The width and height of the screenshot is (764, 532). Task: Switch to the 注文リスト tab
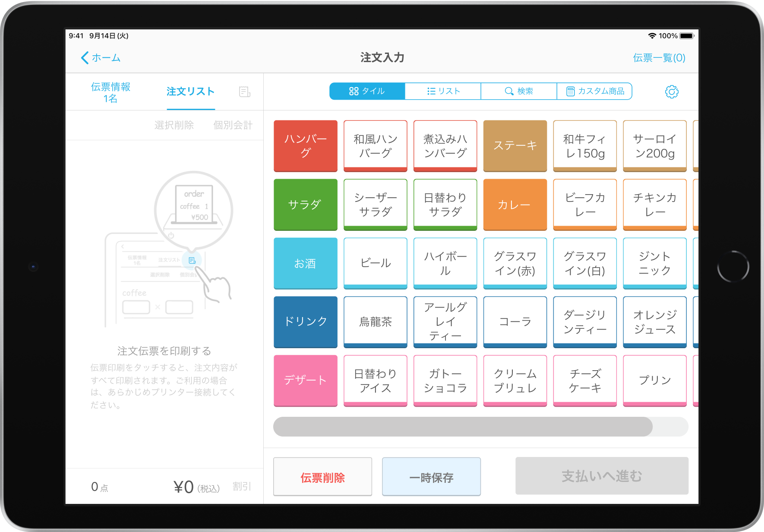click(x=190, y=91)
